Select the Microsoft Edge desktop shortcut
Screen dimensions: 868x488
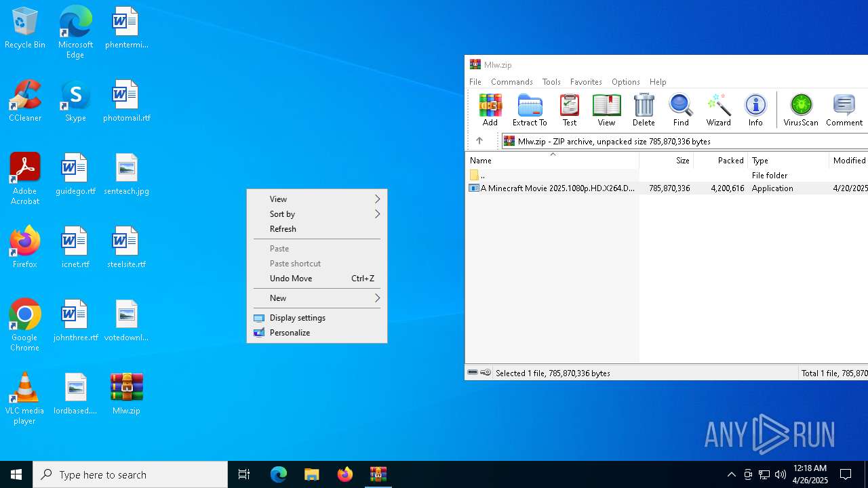[75, 32]
